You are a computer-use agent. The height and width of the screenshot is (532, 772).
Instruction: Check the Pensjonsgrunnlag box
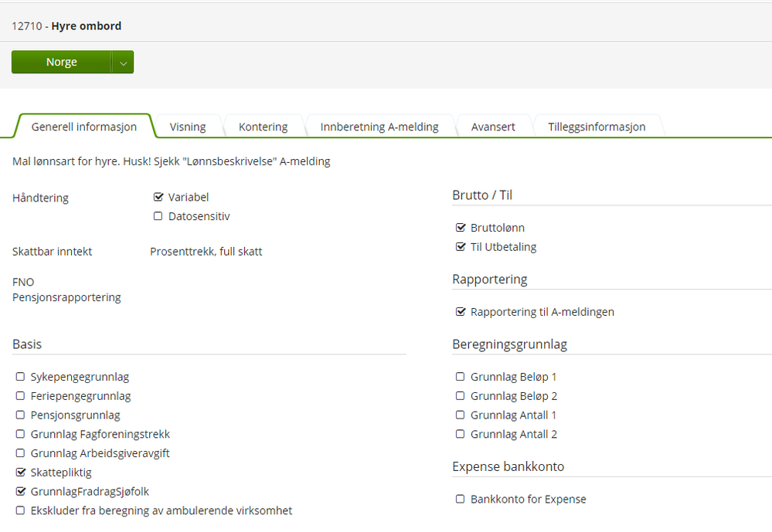[x=19, y=415]
